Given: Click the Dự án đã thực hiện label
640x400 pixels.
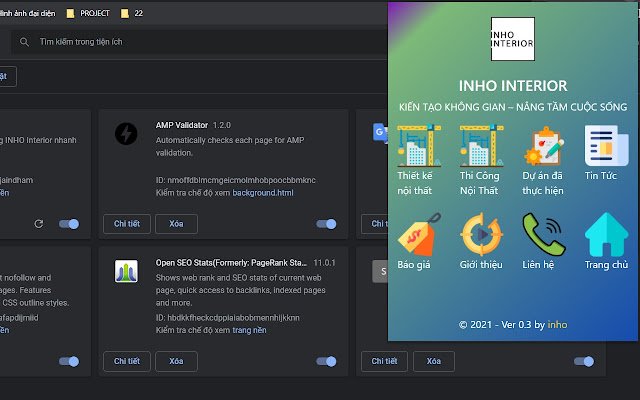Looking at the screenshot, I should [543, 183].
